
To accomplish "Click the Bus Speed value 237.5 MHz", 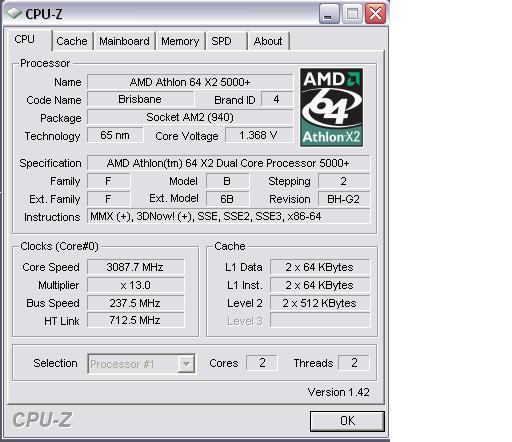I will coord(135,303).
